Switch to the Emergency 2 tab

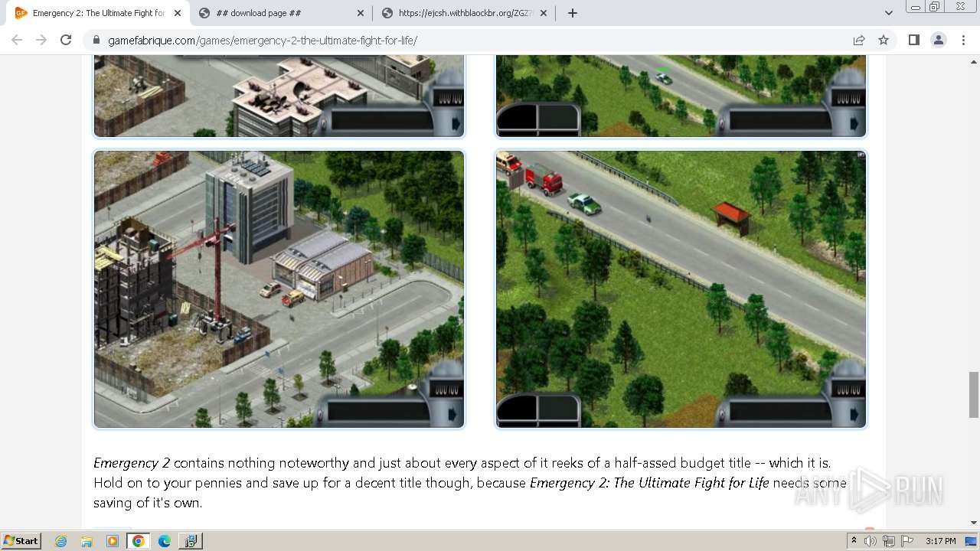click(x=98, y=13)
